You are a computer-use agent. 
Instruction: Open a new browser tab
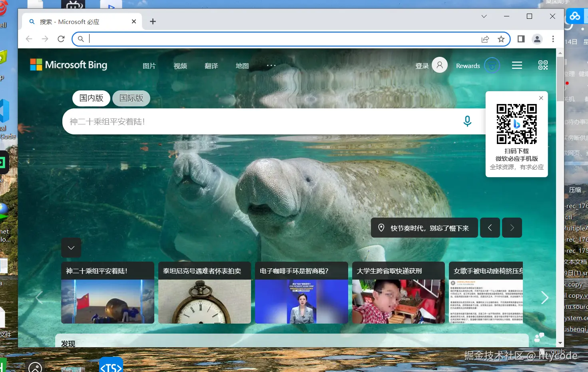[x=153, y=21]
